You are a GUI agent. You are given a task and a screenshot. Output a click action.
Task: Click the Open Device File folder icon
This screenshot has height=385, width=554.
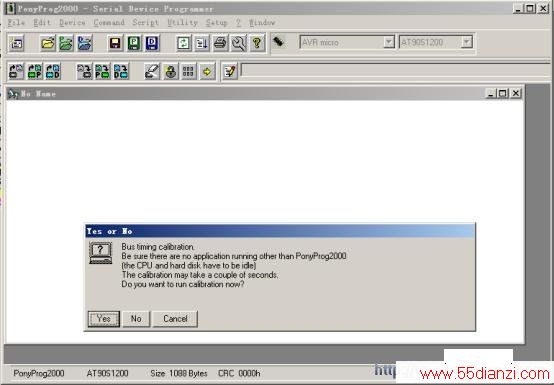pyautogui.click(x=48, y=43)
